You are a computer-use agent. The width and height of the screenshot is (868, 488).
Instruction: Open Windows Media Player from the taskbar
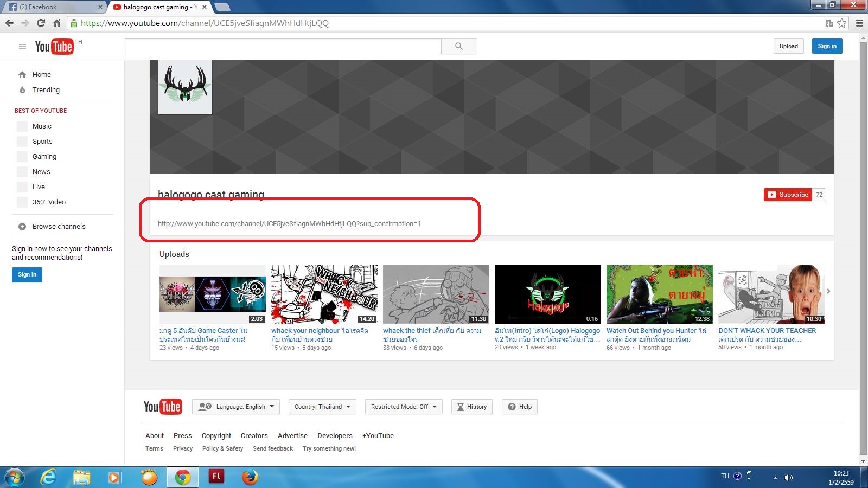click(114, 477)
